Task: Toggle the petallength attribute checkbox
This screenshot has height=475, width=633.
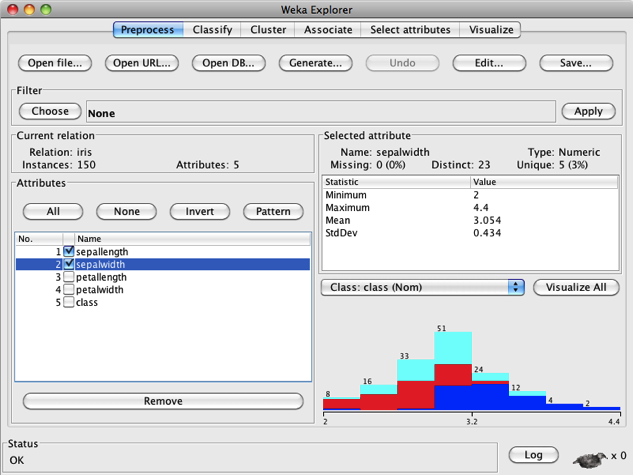Action: tap(69, 277)
